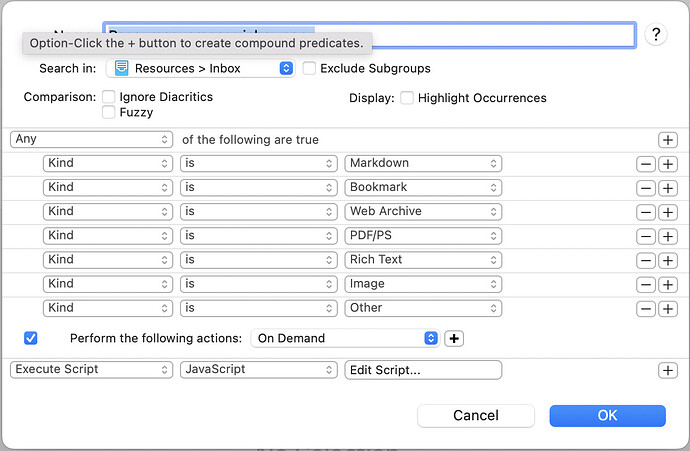Remove the Web Archive kind condition
This screenshot has height=451, width=690.
(646, 213)
